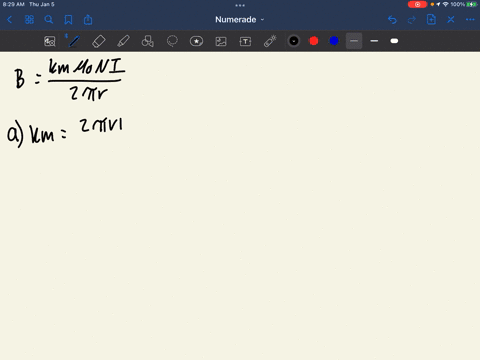The width and height of the screenshot is (480, 360).
Task: Bookmark this page
Action: [68, 20]
